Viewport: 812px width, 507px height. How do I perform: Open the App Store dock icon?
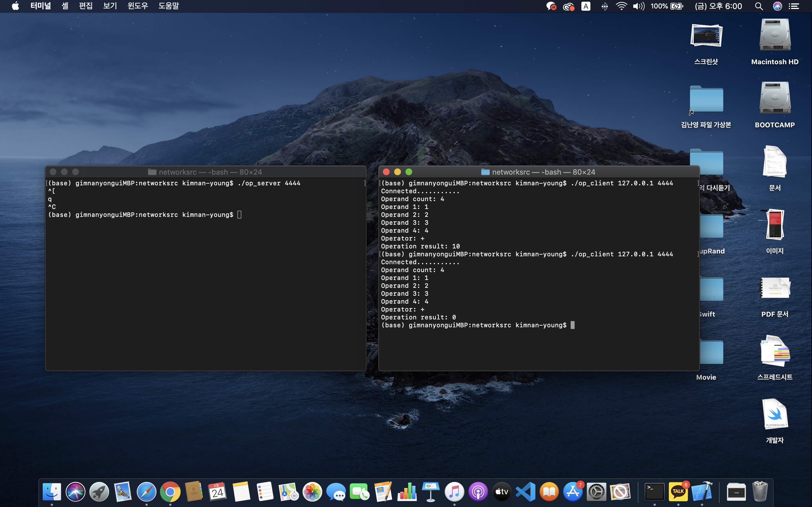pyautogui.click(x=573, y=492)
